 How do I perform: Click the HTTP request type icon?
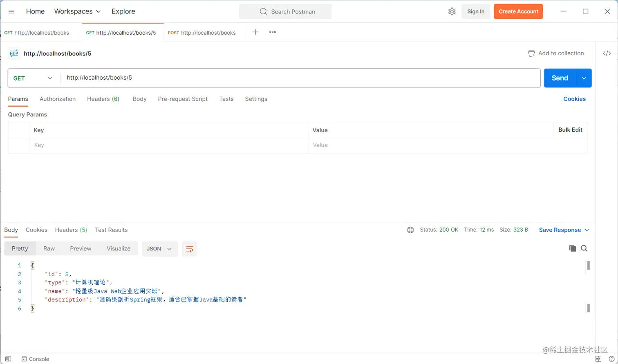(x=14, y=53)
